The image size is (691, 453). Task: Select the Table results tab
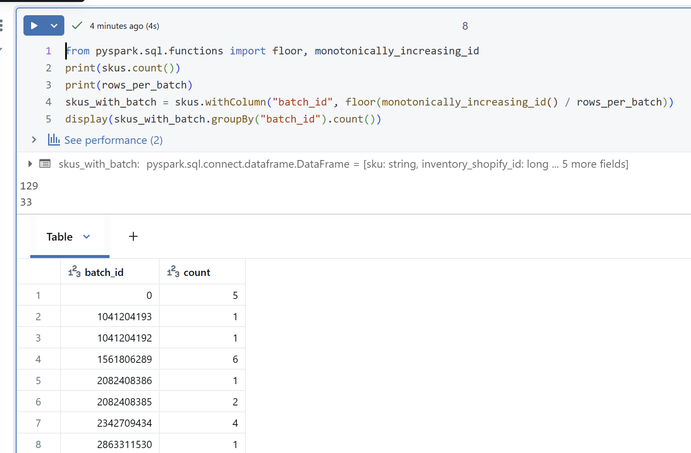[59, 237]
